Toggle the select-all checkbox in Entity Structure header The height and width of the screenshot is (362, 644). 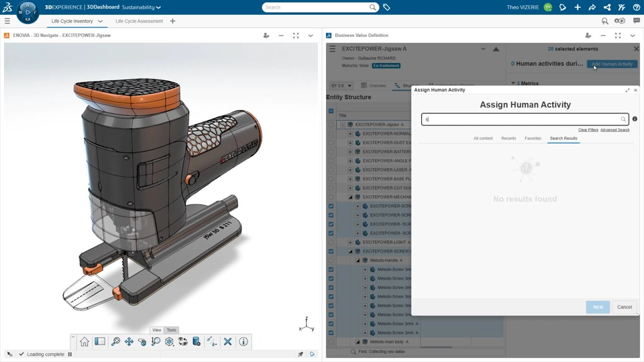point(331,111)
